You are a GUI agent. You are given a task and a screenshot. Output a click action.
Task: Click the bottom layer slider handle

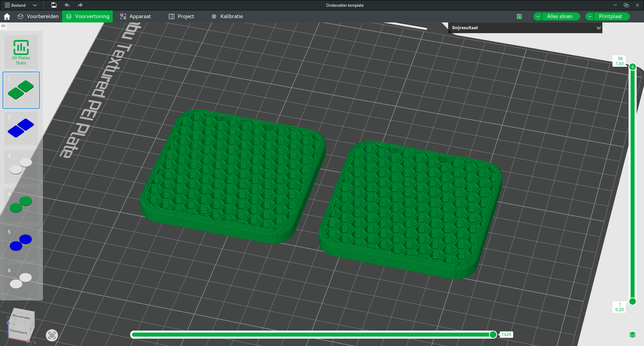pyautogui.click(x=633, y=301)
